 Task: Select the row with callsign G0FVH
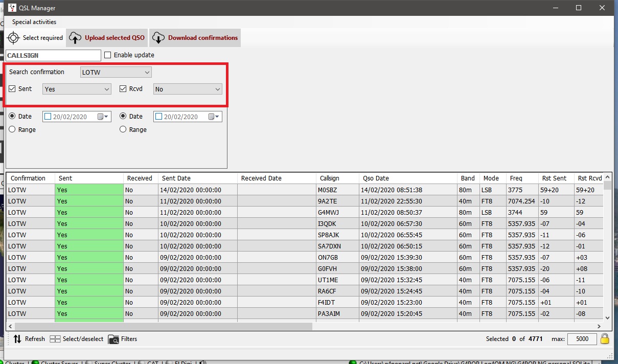coord(305,268)
